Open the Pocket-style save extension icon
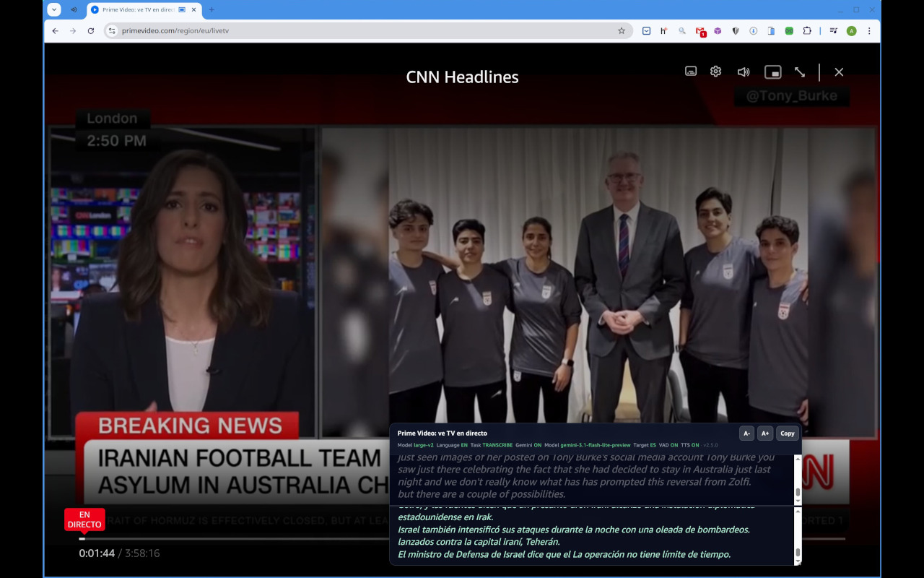The image size is (924, 578). [x=646, y=31]
